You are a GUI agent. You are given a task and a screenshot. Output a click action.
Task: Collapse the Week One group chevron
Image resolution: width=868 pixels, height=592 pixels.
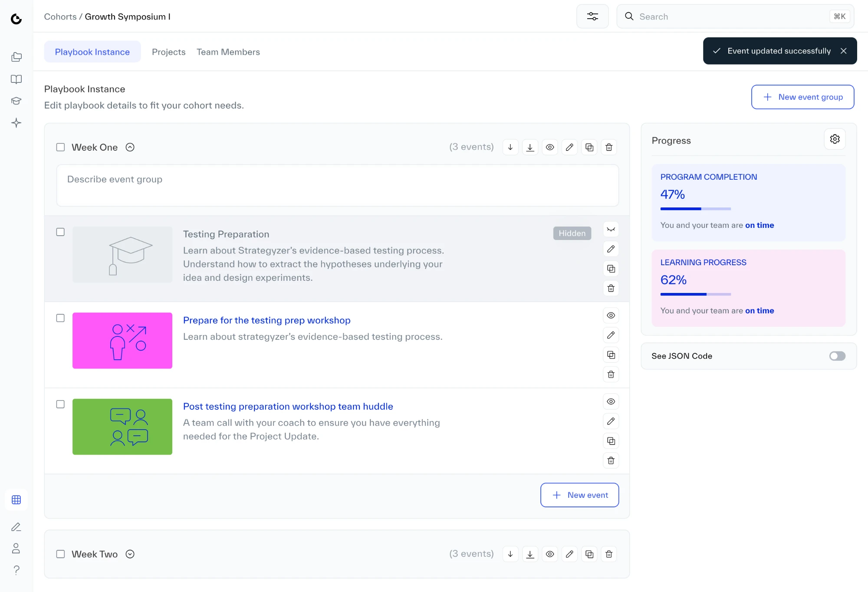click(130, 147)
